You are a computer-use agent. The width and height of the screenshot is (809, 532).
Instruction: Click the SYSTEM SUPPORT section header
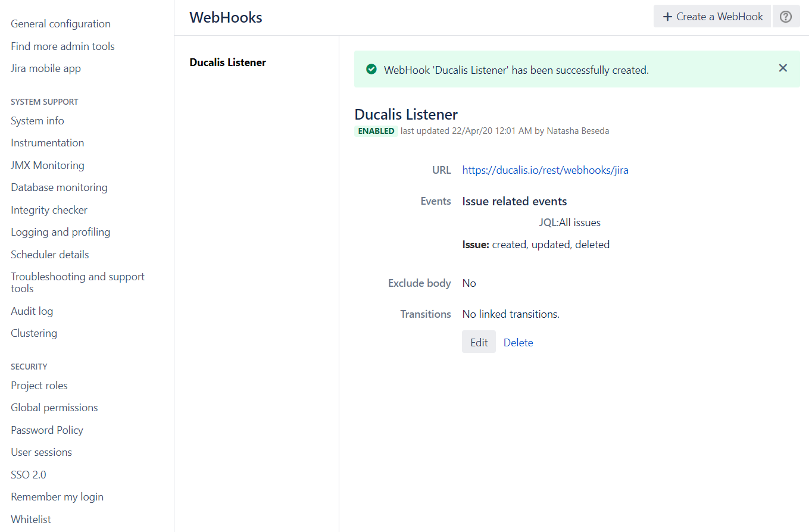point(45,102)
